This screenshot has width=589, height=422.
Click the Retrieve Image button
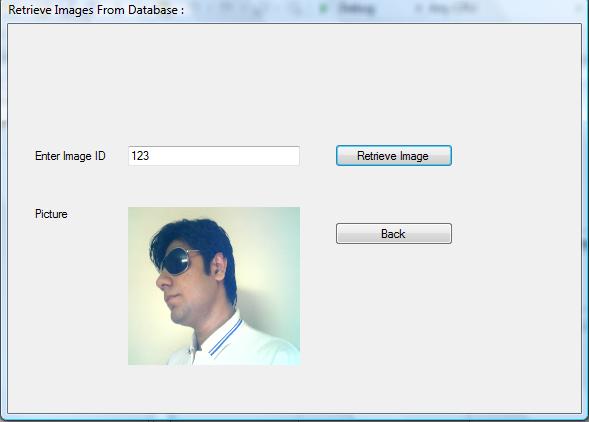[x=394, y=156]
